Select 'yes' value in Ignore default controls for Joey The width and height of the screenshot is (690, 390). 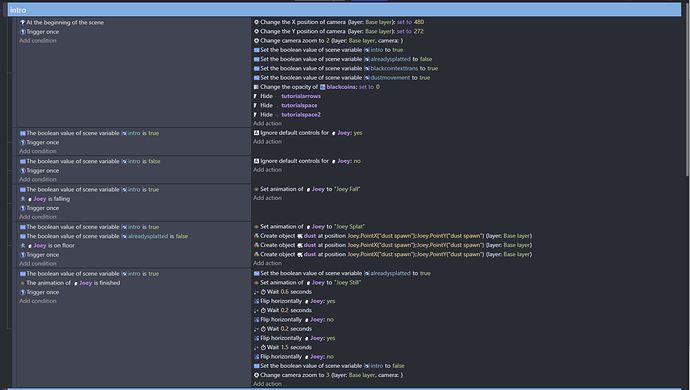(358, 133)
